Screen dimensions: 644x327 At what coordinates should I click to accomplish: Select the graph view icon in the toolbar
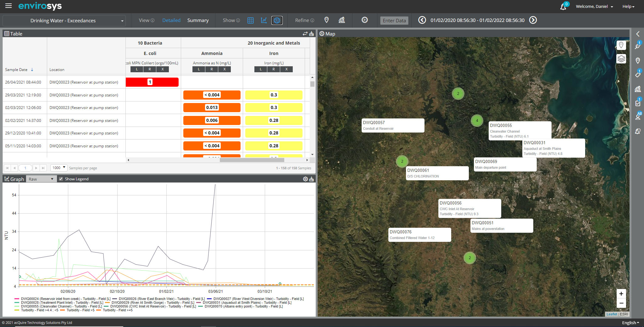[x=264, y=20]
